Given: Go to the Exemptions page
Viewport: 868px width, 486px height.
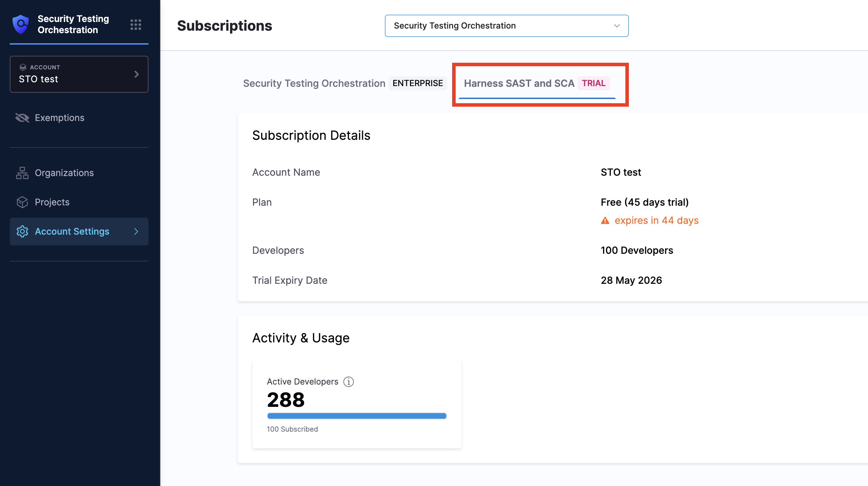Looking at the screenshot, I should pyautogui.click(x=60, y=118).
